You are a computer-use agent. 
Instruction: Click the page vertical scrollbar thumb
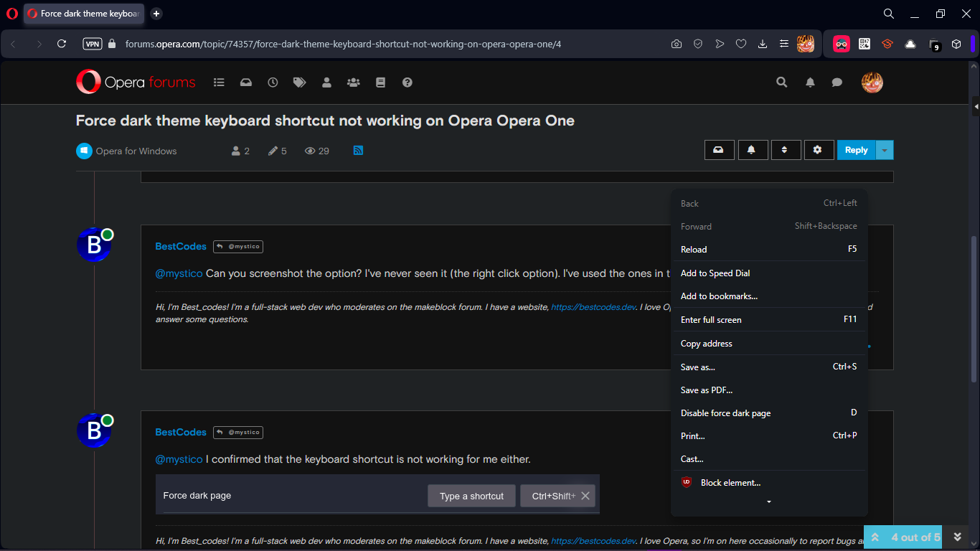coord(974,310)
